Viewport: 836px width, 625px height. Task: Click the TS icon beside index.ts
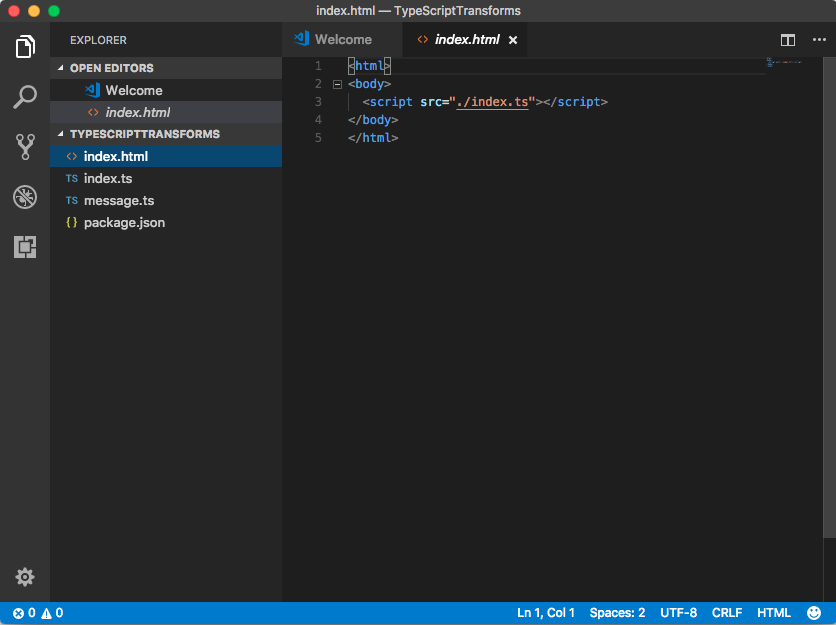click(72, 179)
